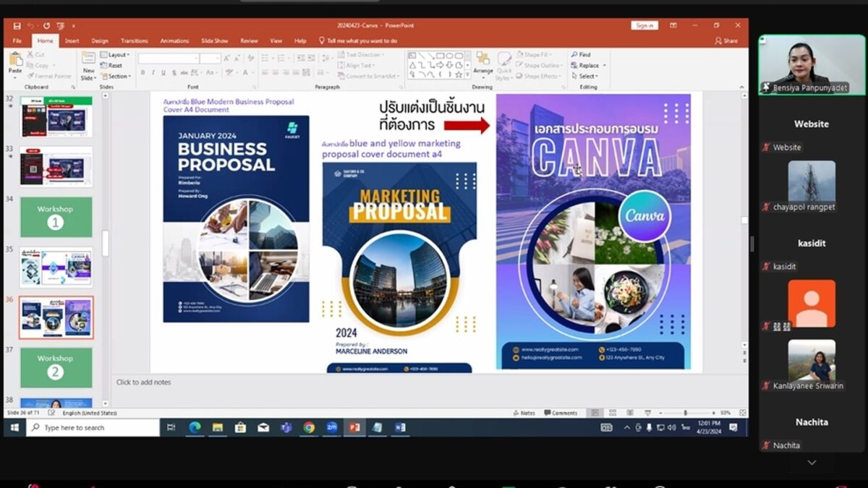868x488 pixels.
Task: Open the Select dropdown in Editing
Action: (x=584, y=76)
